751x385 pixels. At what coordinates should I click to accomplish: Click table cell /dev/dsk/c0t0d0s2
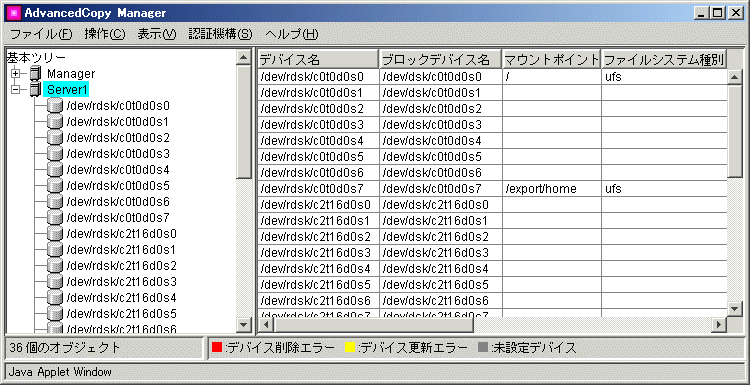440,109
